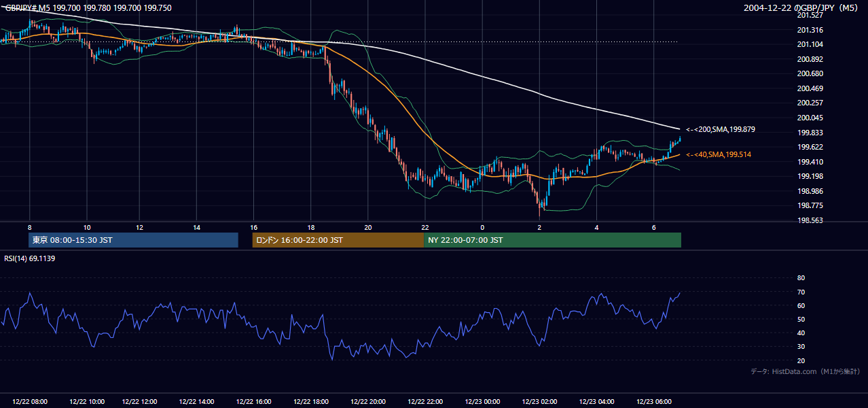Click the 12/22 18:00 time axis label
The width and height of the screenshot is (868, 408).
click(310, 402)
